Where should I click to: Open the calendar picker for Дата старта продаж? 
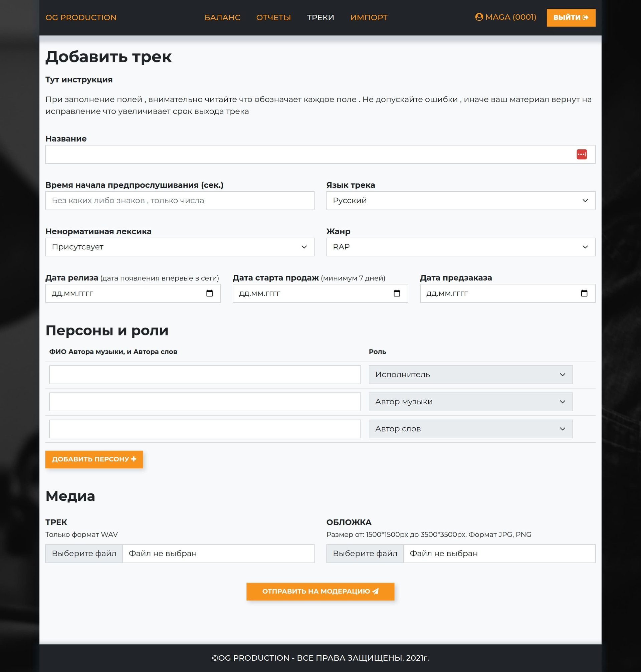(x=397, y=293)
